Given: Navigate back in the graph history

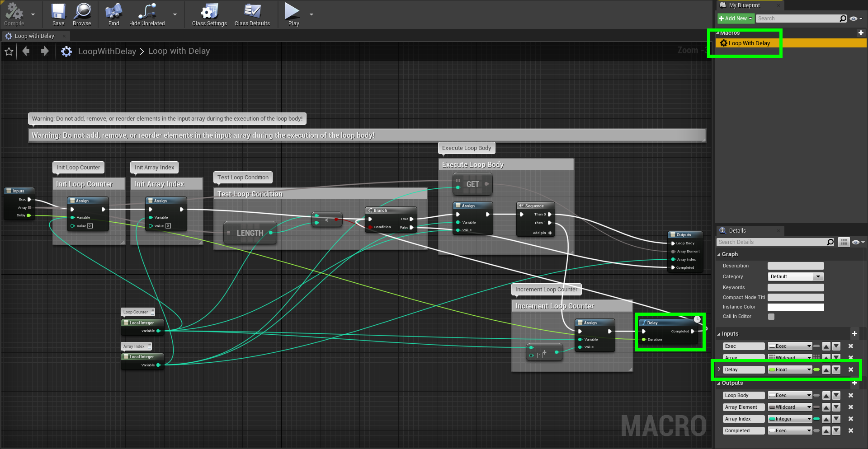Looking at the screenshot, I should pos(26,51).
